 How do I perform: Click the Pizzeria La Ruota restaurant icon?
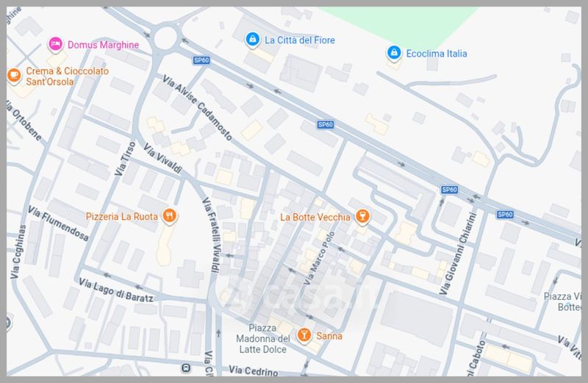170,216
